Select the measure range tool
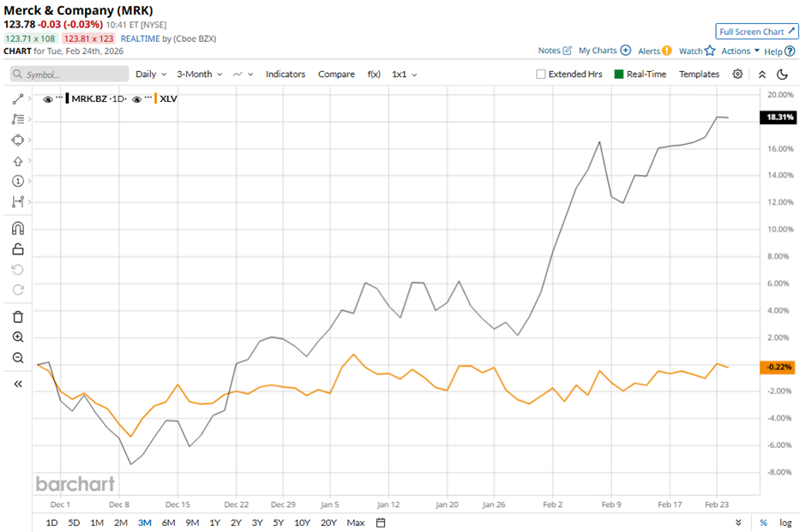Viewport: 806px width, 532px height. pos(17,202)
